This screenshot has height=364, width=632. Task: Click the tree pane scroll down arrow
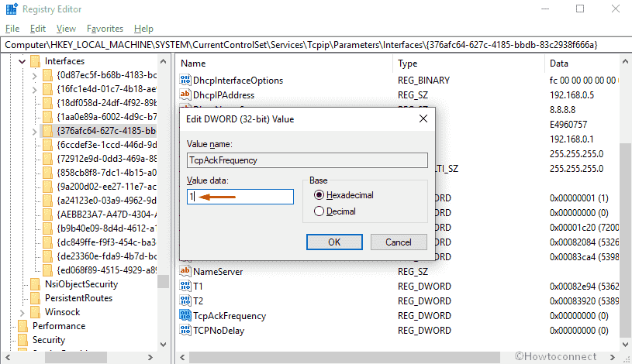click(x=164, y=345)
